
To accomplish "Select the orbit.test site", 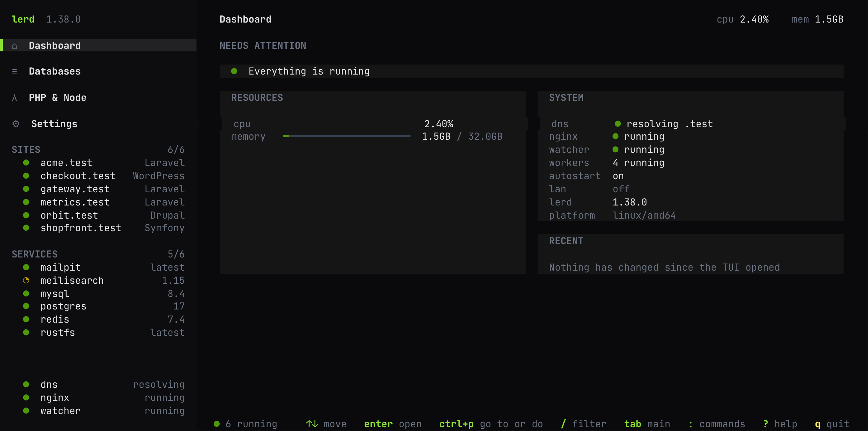I will pos(98,215).
